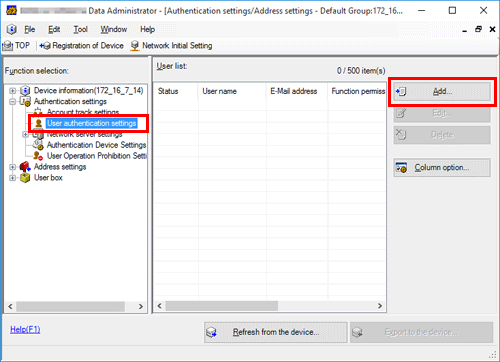Select Address settings tree item

point(60,167)
